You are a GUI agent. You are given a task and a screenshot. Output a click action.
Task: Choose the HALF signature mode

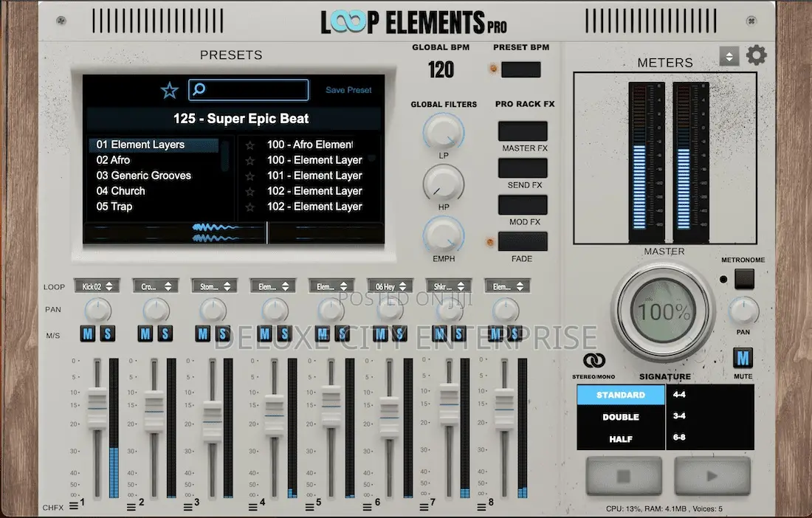[621, 439]
